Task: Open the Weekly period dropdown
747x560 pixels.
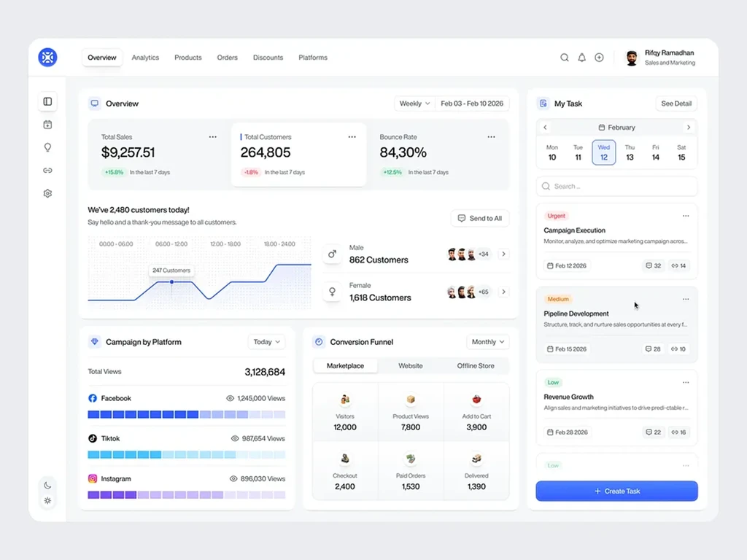Action: 414,104
